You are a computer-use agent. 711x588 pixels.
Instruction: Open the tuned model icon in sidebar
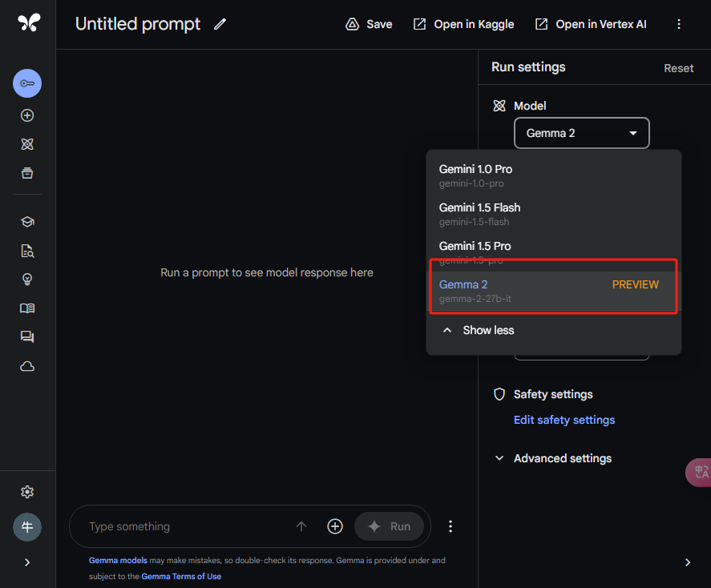(27, 144)
